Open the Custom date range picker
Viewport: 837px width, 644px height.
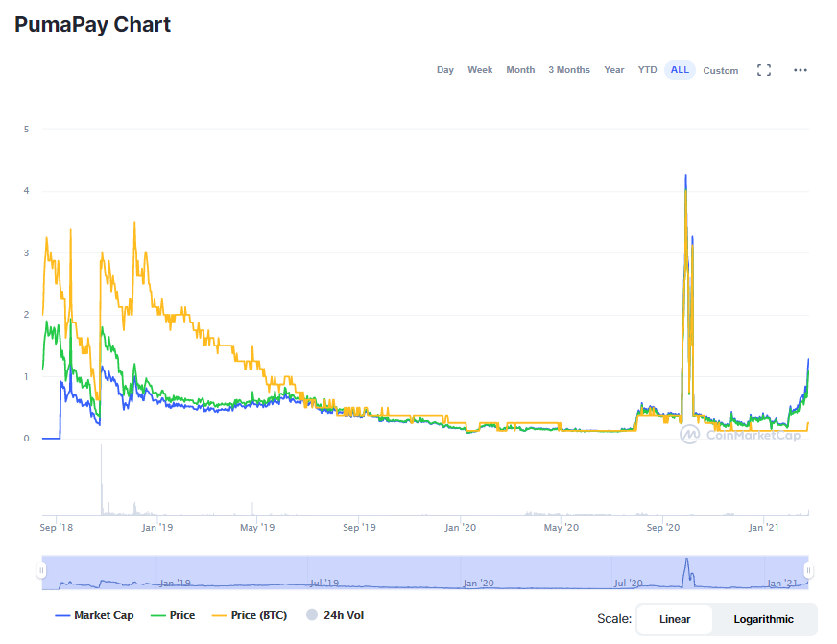[721, 70]
